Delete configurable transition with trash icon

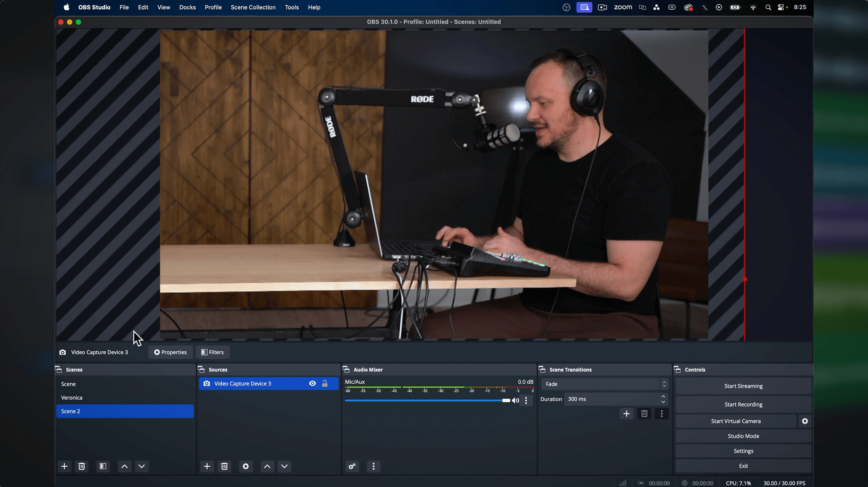pos(644,413)
